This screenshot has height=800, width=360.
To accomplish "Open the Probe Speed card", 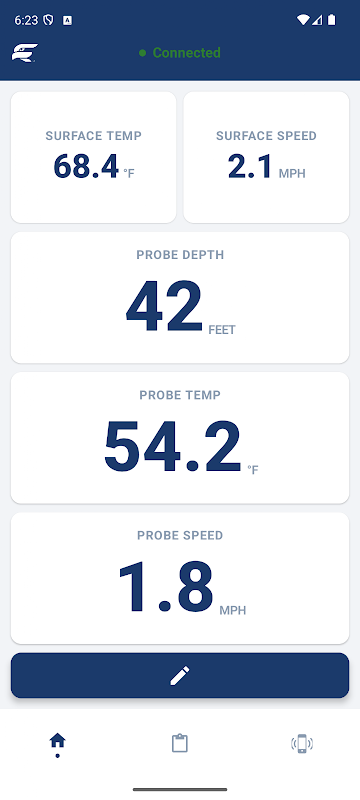I will [x=180, y=578].
